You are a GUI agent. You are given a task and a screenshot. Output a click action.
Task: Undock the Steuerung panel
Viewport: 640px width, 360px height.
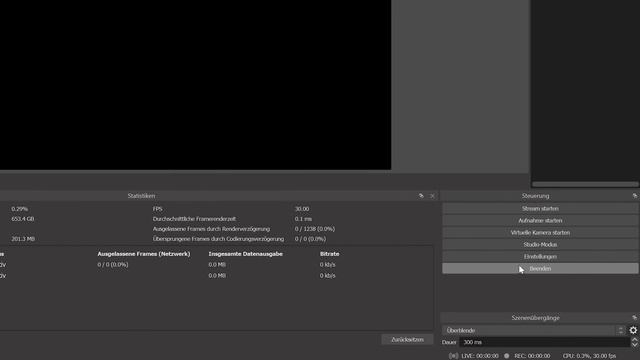(635, 196)
